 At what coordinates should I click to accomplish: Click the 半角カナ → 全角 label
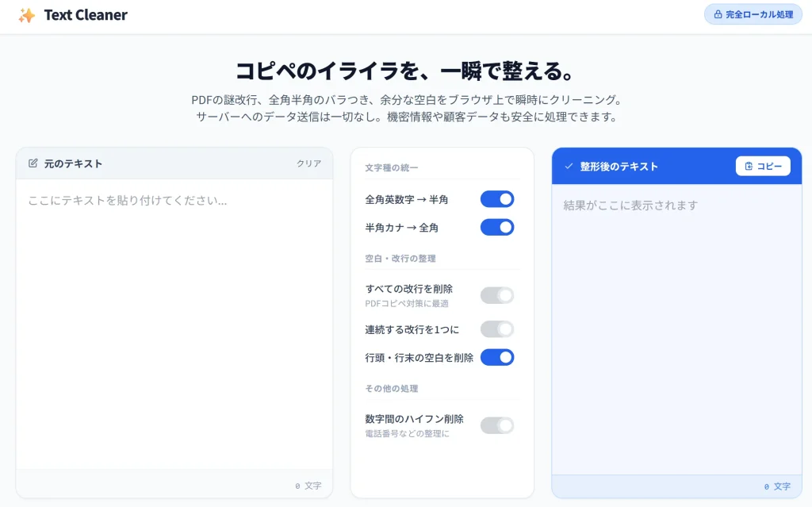tap(402, 228)
